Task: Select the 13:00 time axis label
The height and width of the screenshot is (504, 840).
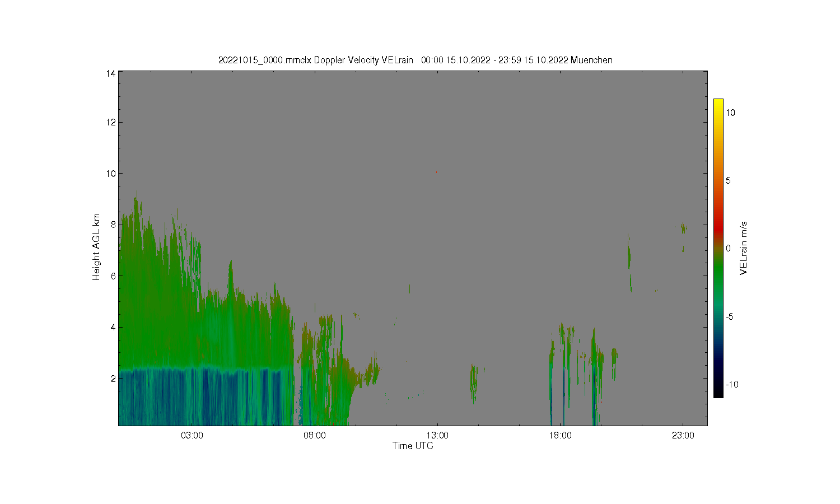Action: coord(437,436)
